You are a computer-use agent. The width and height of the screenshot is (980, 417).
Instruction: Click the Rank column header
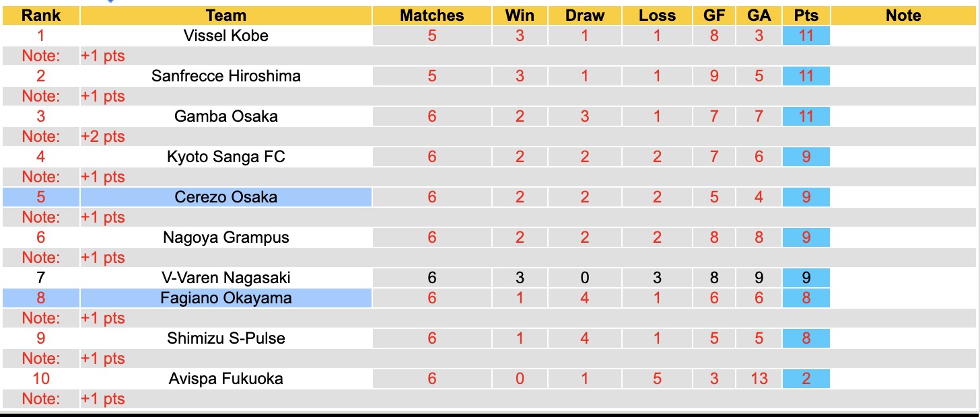coord(41,15)
